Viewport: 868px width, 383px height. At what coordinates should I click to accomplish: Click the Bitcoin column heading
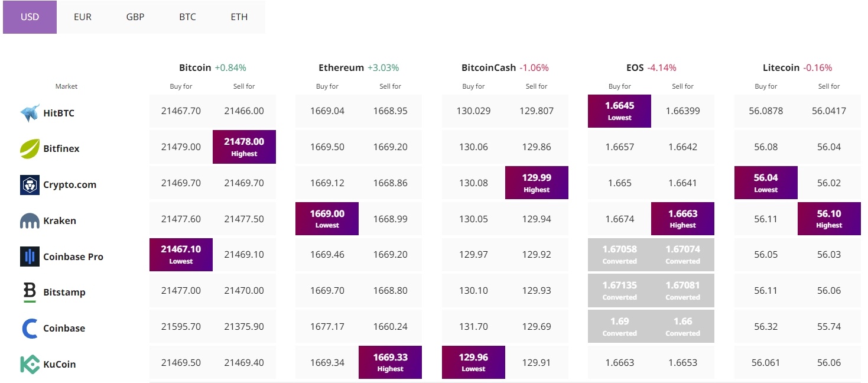(195, 67)
